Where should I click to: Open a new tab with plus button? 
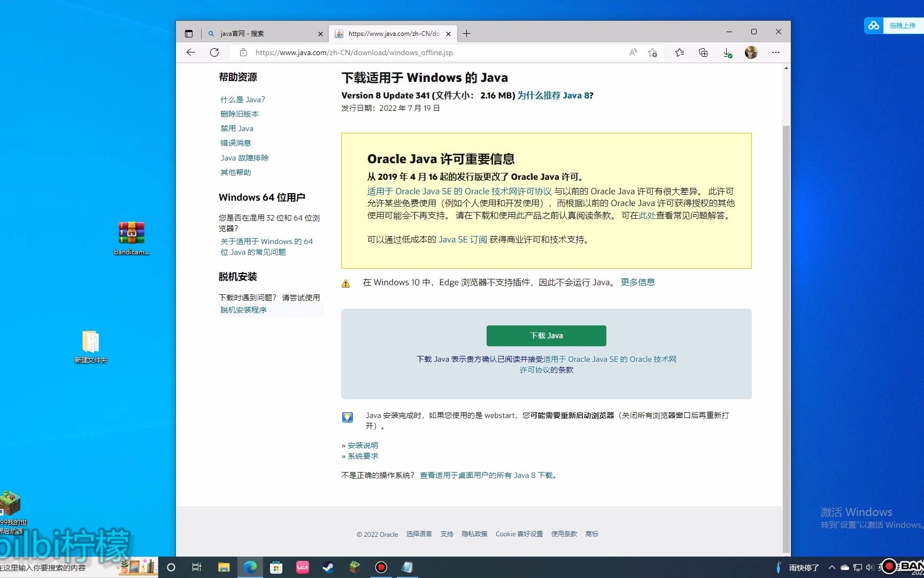pyautogui.click(x=467, y=34)
